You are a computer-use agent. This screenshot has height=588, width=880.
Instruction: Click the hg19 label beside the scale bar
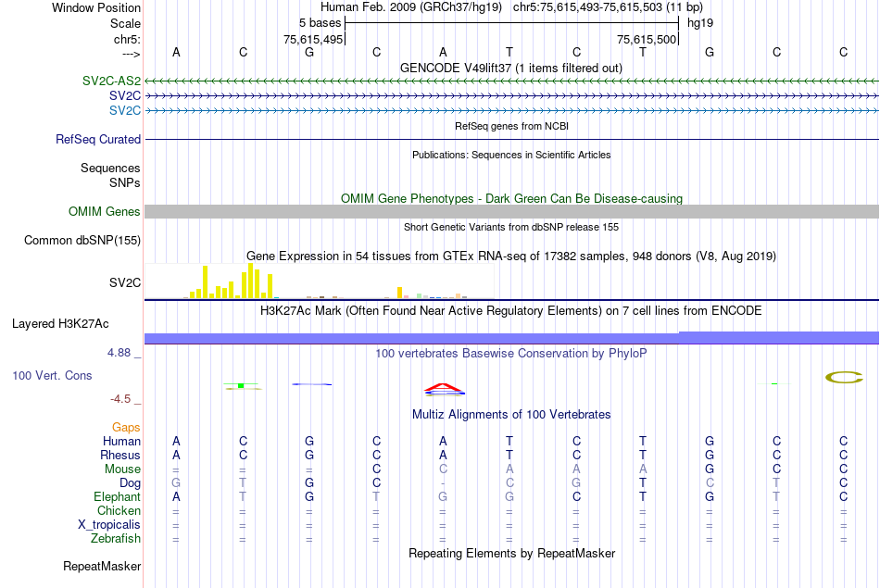(700, 23)
